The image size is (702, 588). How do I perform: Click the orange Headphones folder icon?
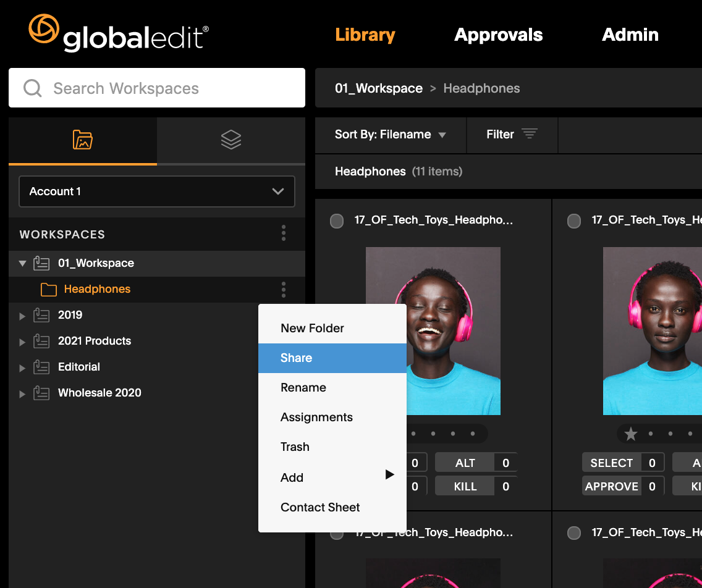tap(48, 290)
